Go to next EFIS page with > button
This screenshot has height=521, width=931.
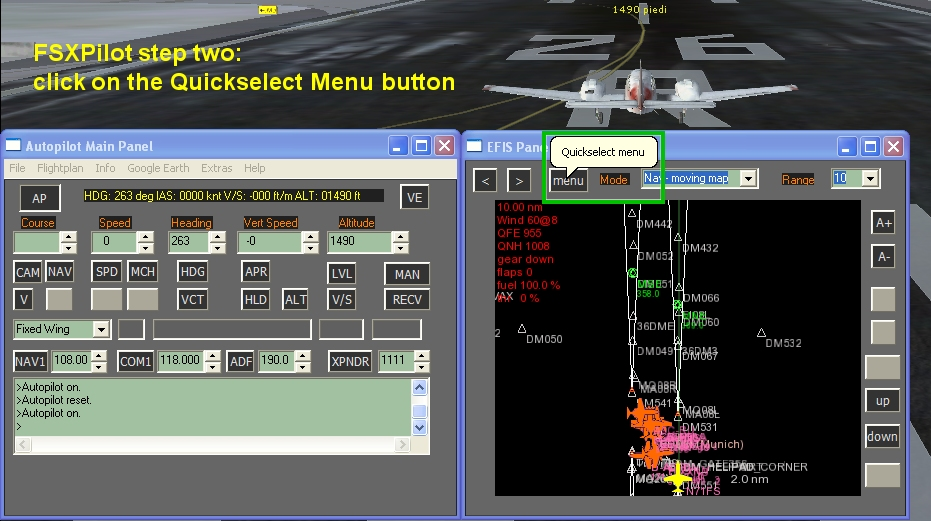click(x=519, y=181)
